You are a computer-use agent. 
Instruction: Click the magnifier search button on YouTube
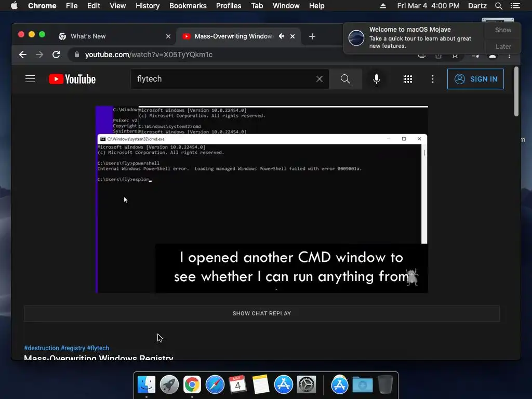pos(345,79)
